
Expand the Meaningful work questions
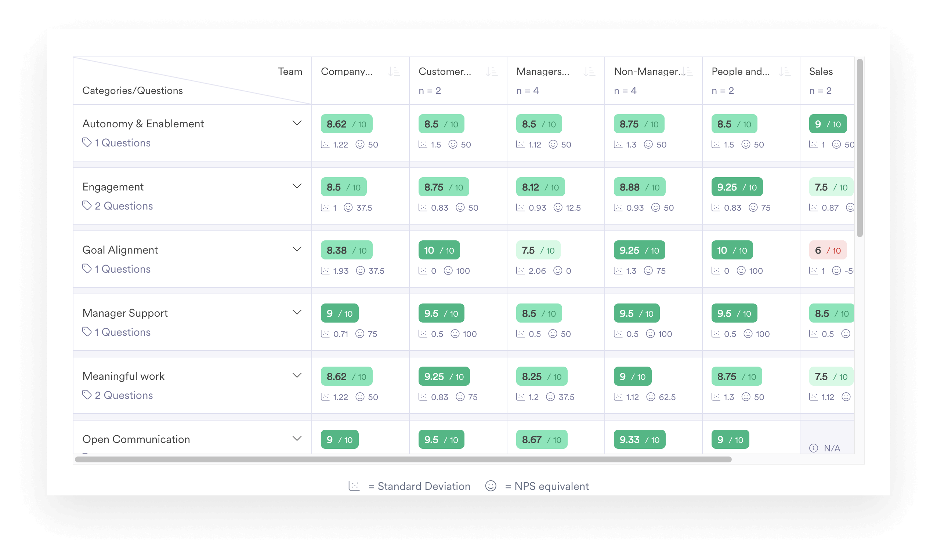(x=297, y=375)
